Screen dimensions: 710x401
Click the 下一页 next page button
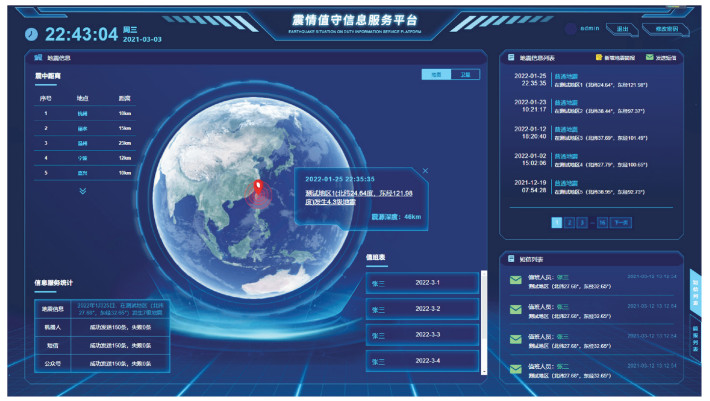click(x=620, y=222)
